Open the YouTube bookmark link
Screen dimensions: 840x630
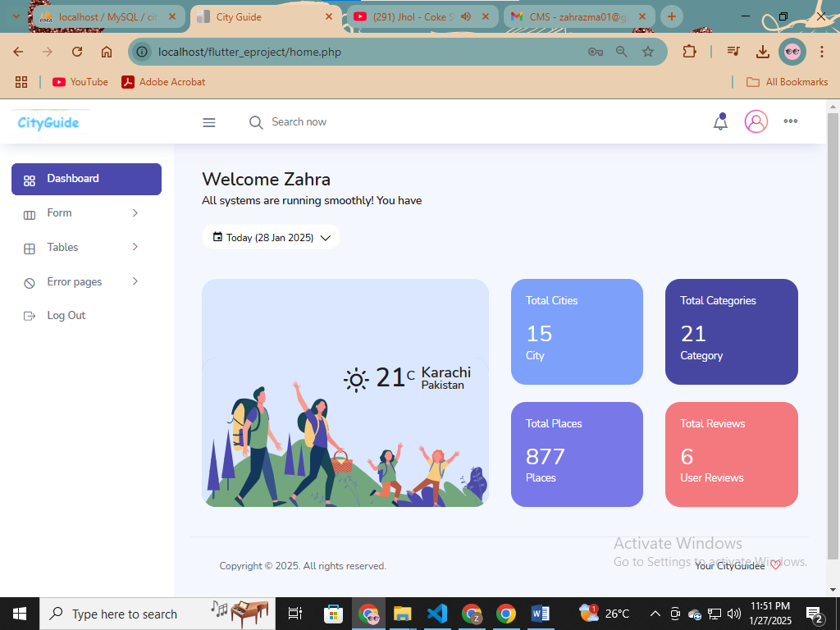80,82
